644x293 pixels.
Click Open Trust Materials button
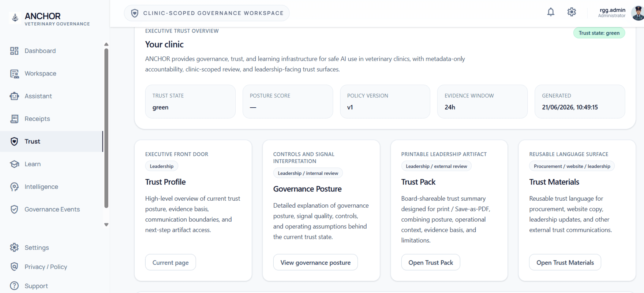(565, 263)
